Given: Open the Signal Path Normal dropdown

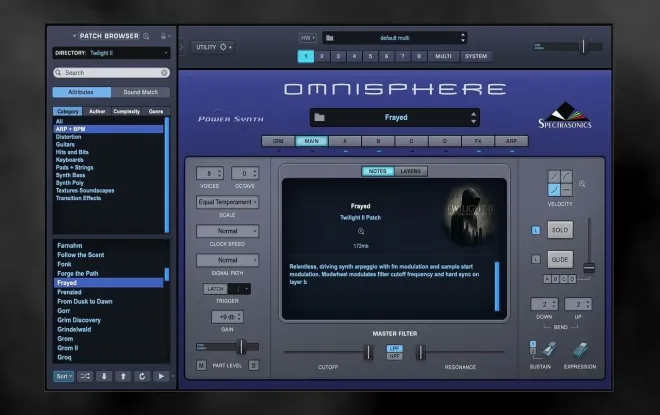Looking at the screenshot, I should [227, 260].
